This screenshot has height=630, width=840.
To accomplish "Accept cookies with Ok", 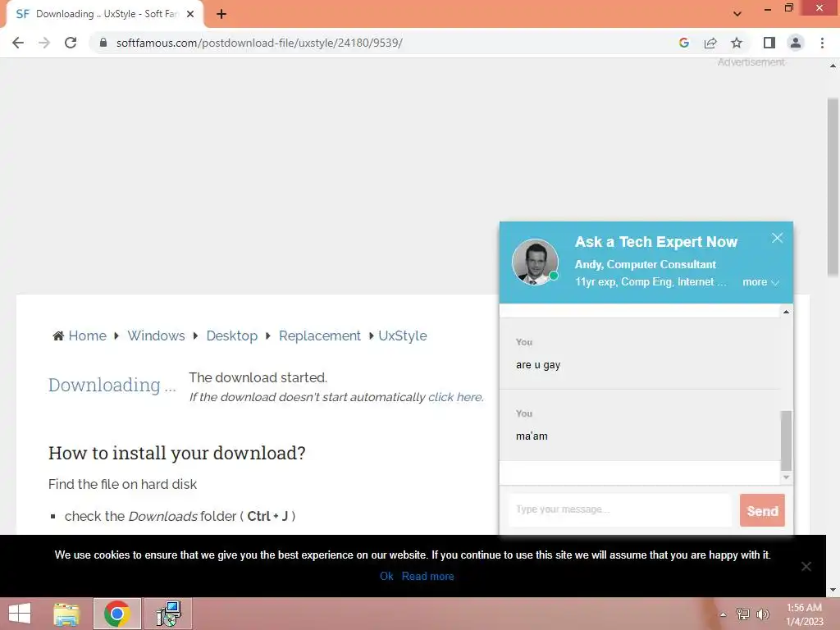I will click(386, 576).
